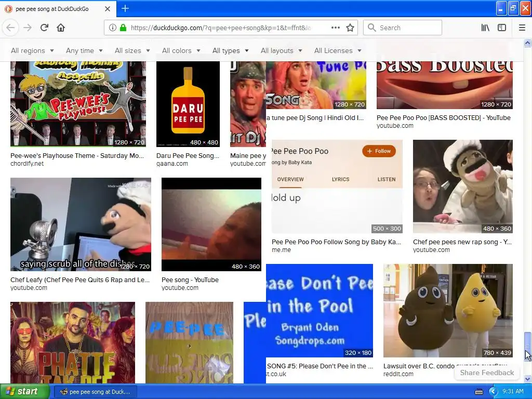Go back to the previous page

click(10, 28)
